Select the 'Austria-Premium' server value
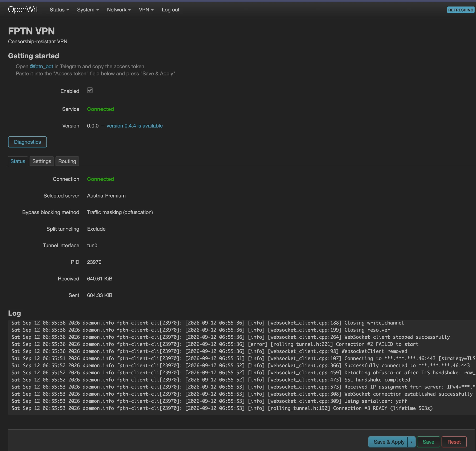The width and height of the screenshot is (476, 451). point(106,196)
